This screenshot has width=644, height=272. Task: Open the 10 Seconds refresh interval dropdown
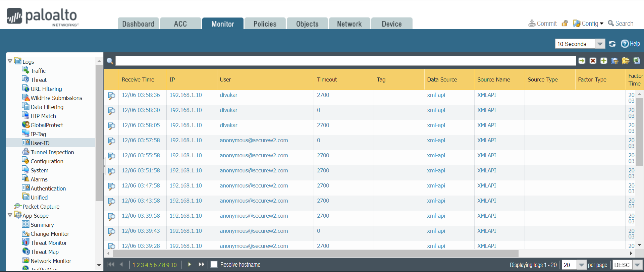(600, 44)
